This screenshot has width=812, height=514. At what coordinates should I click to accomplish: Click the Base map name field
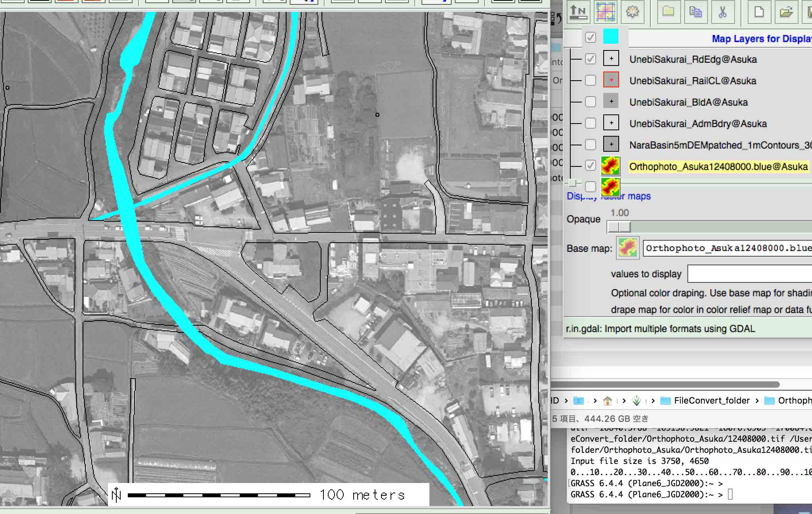pos(727,248)
